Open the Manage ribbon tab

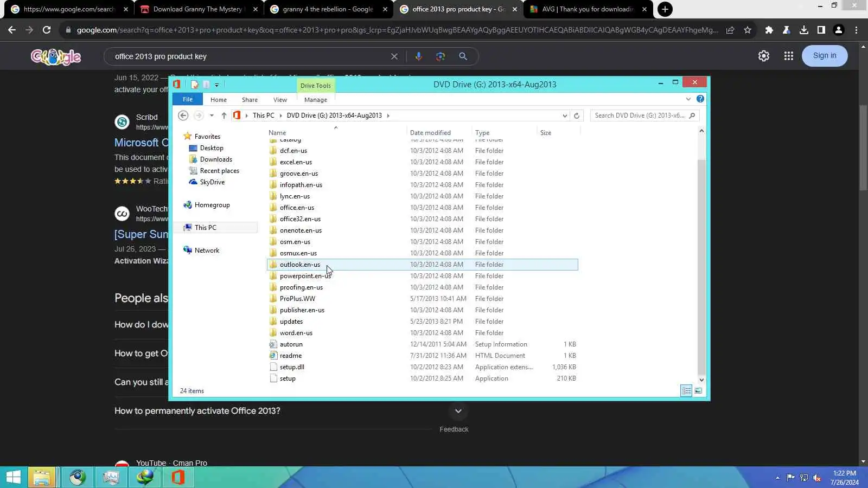[x=316, y=100]
